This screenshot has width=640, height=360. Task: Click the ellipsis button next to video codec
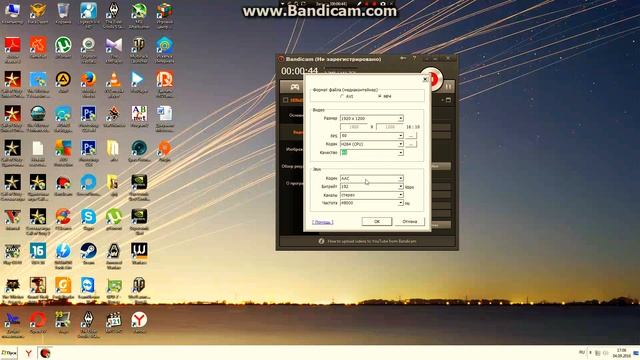pos(411,144)
